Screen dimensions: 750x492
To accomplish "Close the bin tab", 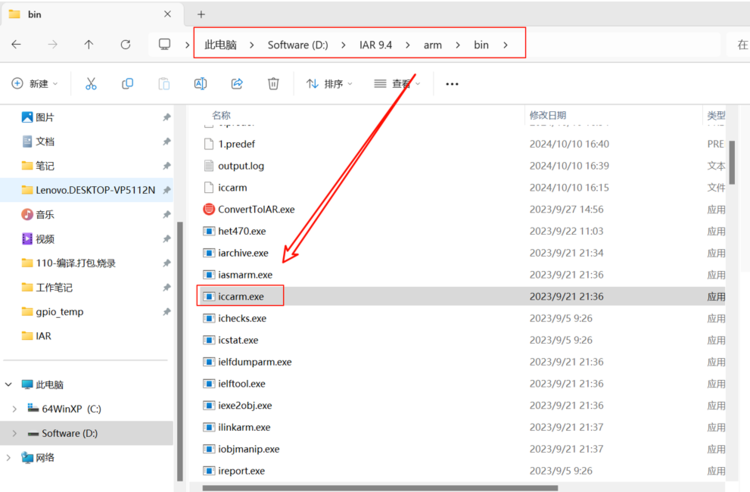I will pyautogui.click(x=167, y=14).
